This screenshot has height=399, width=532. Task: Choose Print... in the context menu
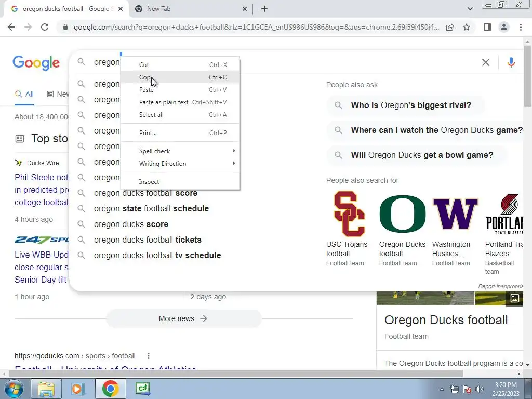pyautogui.click(x=180, y=132)
